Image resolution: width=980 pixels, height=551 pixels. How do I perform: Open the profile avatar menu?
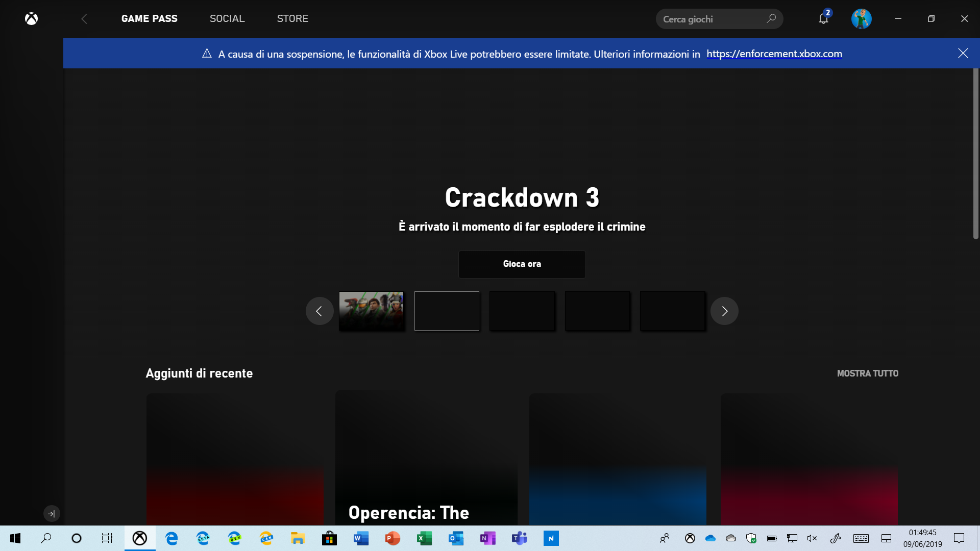pos(862,19)
